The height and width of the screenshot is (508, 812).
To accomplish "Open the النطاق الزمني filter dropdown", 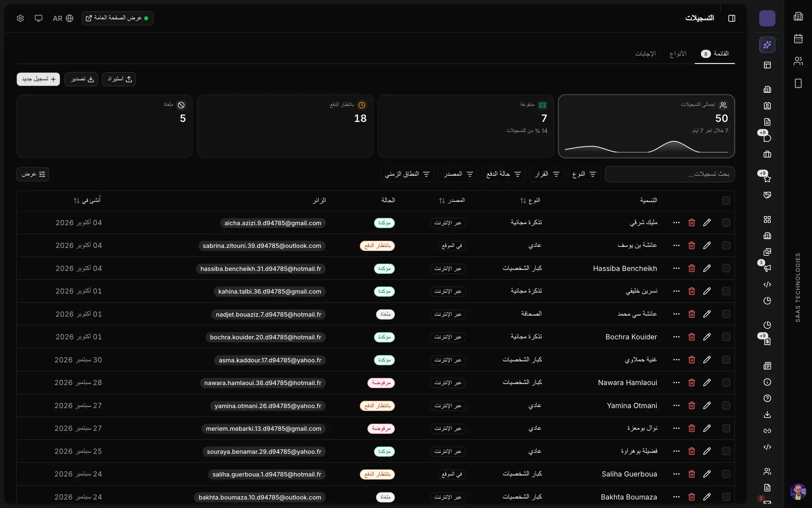I will tap(407, 174).
